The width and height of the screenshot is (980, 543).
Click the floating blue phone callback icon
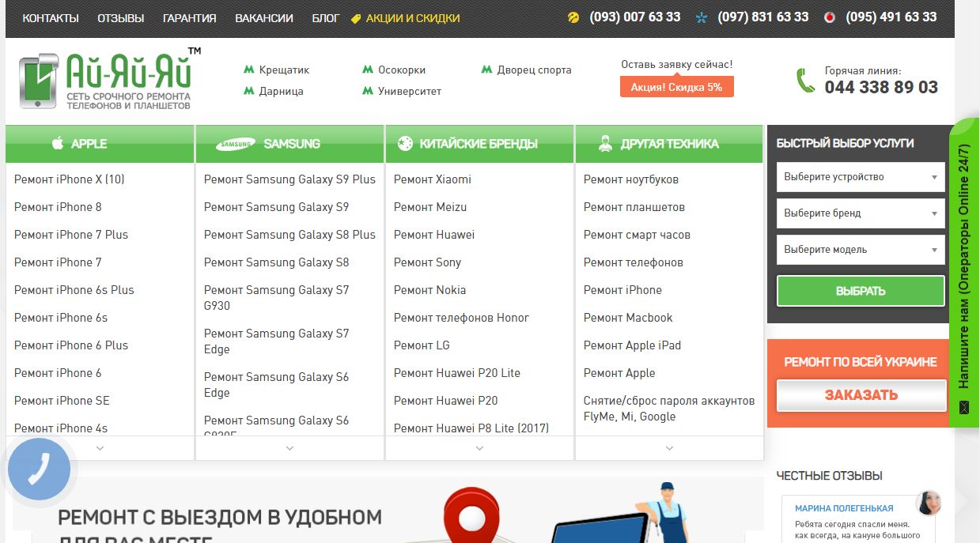click(40, 469)
